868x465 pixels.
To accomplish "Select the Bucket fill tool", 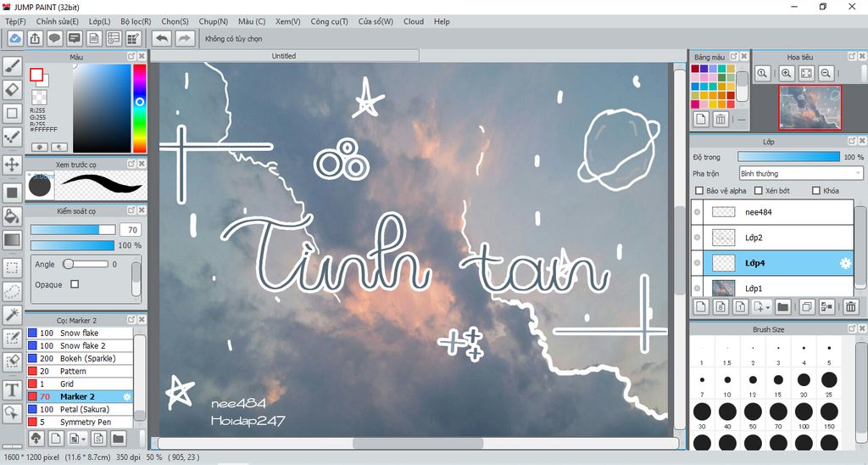I will 12,216.
